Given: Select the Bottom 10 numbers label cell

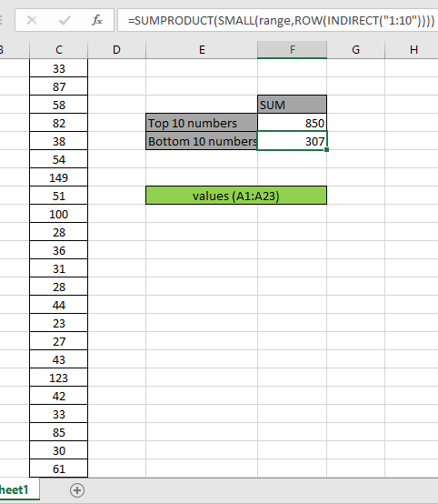Looking at the screenshot, I should click(x=202, y=141).
